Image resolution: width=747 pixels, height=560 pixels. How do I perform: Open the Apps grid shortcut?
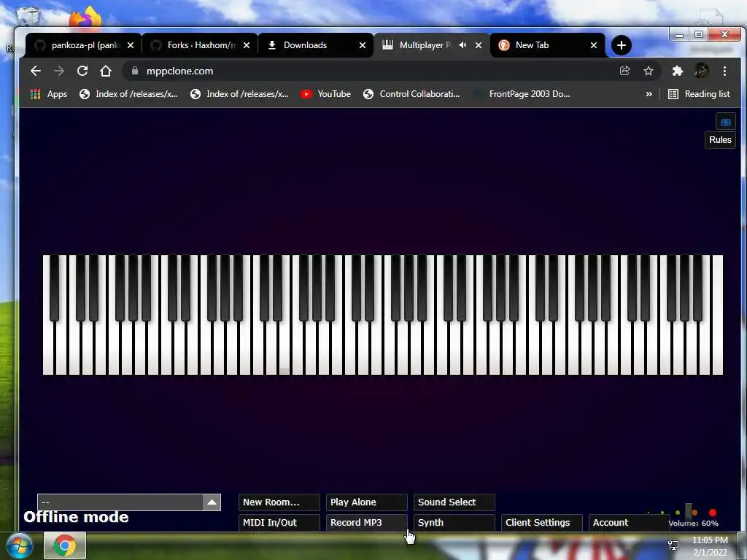[49, 94]
